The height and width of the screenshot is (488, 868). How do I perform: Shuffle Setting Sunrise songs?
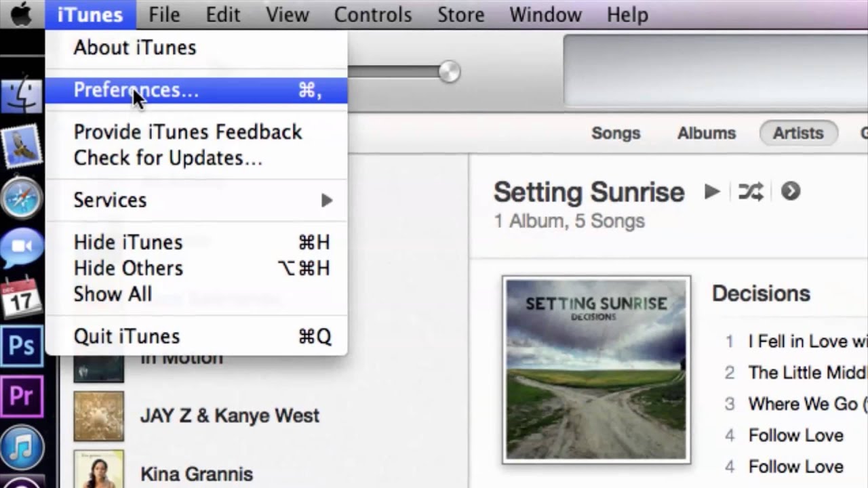pyautogui.click(x=751, y=192)
